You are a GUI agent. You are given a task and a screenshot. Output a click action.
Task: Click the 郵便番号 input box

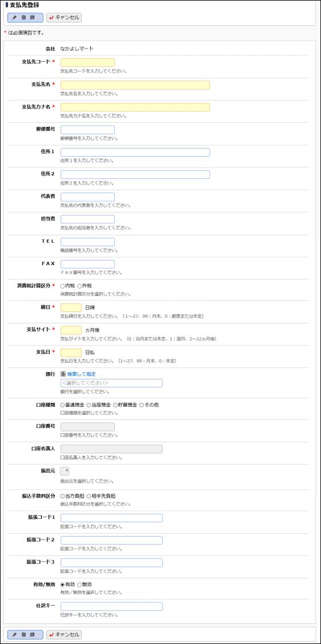87,130
